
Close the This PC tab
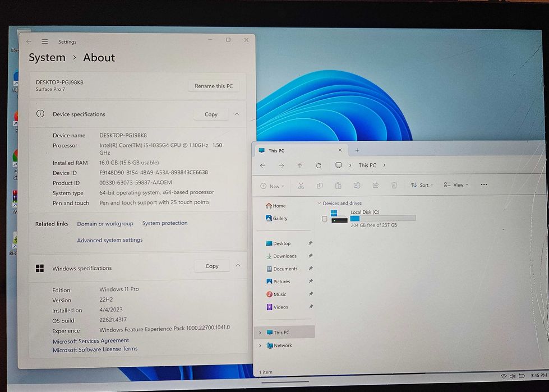pyautogui.click(x=340, y=150)
